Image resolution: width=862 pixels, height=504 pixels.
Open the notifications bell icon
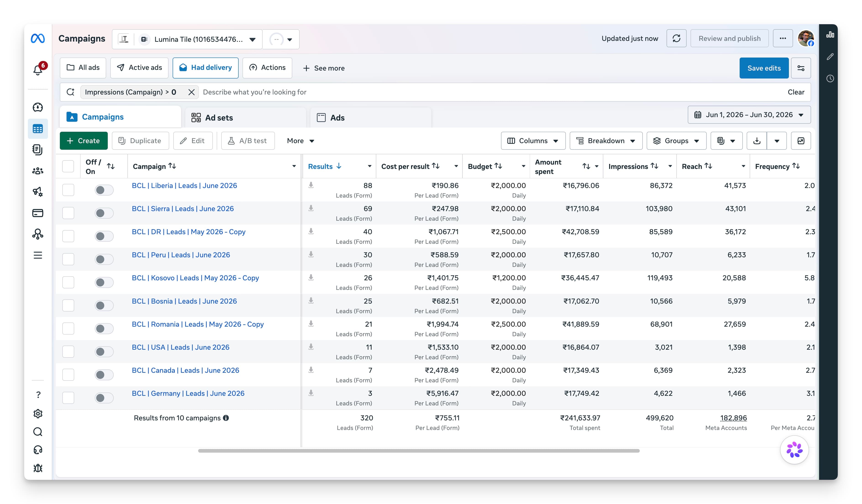[38, 70]
